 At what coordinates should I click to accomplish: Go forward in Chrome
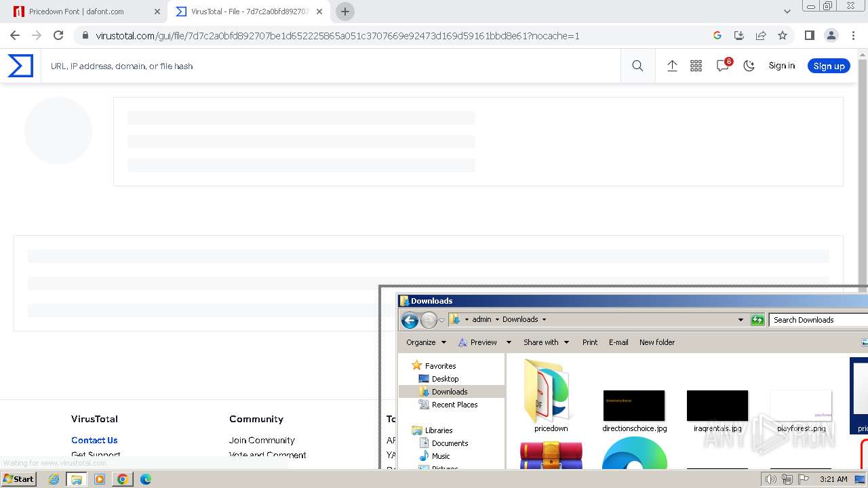[x=37, y=35]
